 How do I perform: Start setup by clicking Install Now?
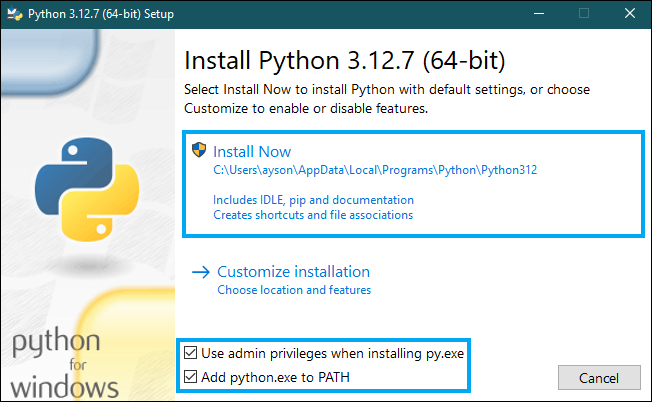point(252,152)
